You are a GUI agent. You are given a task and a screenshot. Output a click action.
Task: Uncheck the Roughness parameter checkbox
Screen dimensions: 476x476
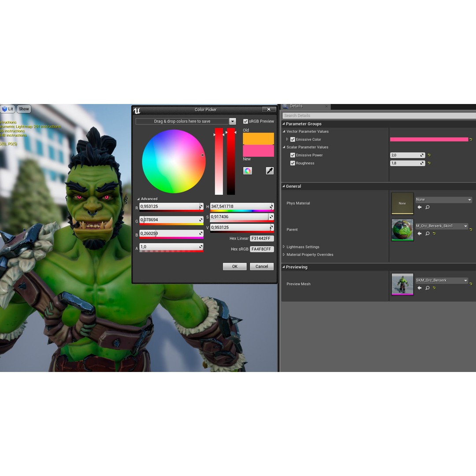(293, 164)
